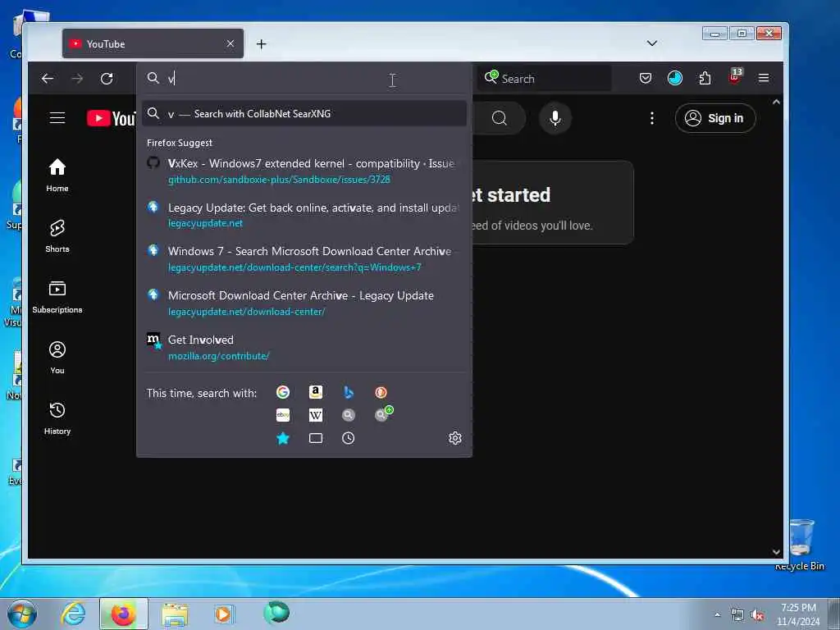This screenshot has width=840, height=630.
Task: Open the Windows Start menu orb
Action: pos(22,614)
